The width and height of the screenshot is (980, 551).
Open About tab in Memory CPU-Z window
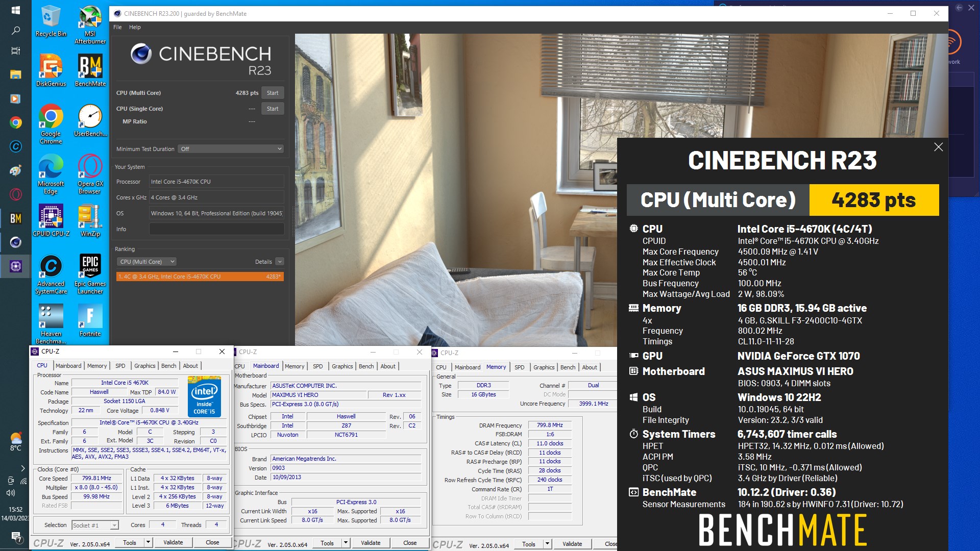pos(590,367)
